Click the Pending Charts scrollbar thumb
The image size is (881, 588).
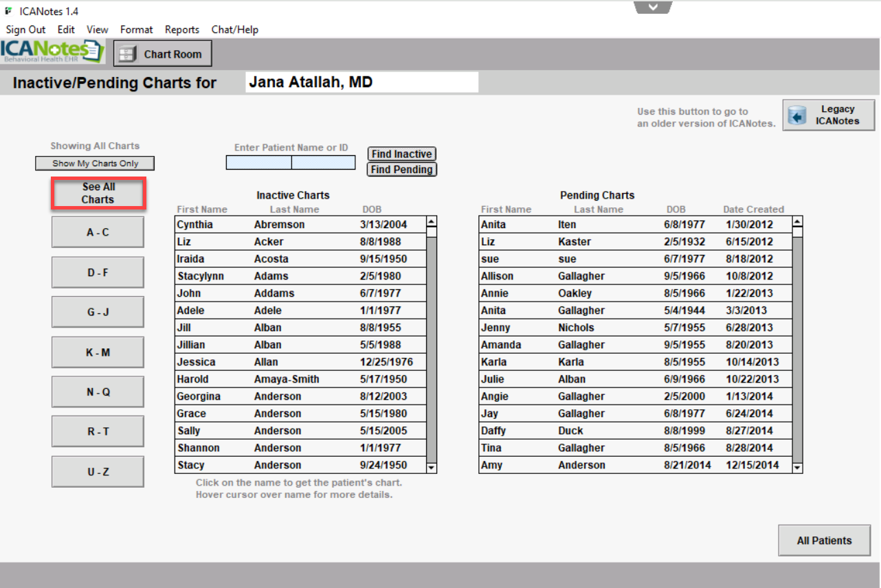pyautogui.click(x=797, y=231)
